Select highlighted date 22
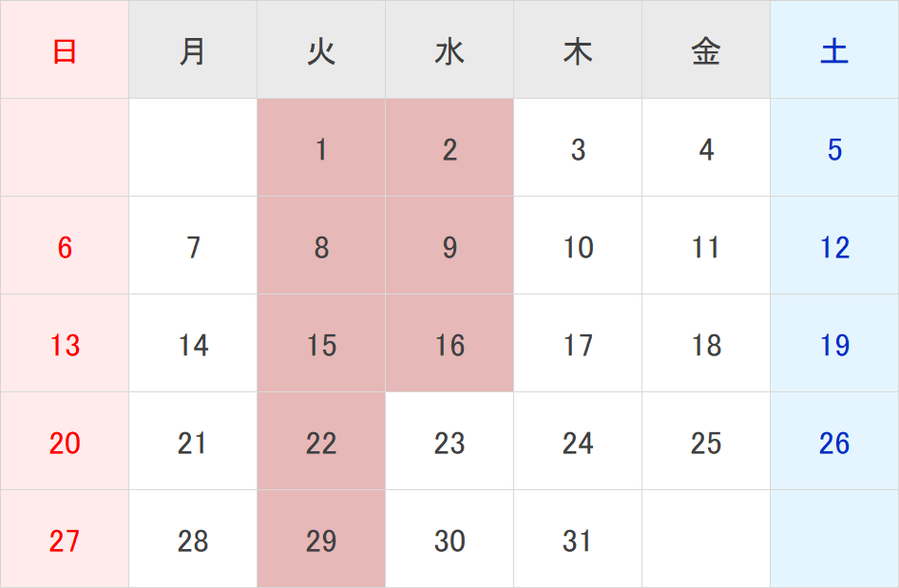Screen dimensions: 899x588 [x=321, y=442]
